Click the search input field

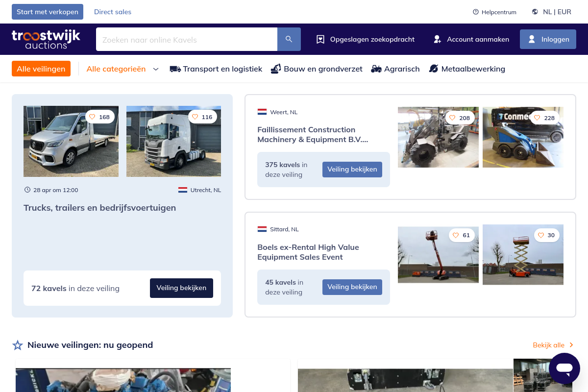tap(186, 39)
